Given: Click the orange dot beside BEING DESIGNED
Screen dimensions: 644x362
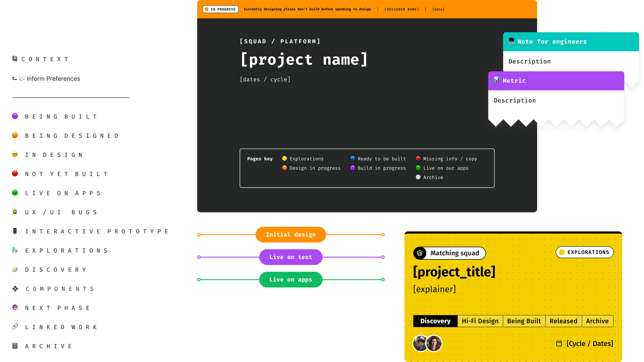Looking at the screenshot, I should pyautogui.click(x=15, y=135).
